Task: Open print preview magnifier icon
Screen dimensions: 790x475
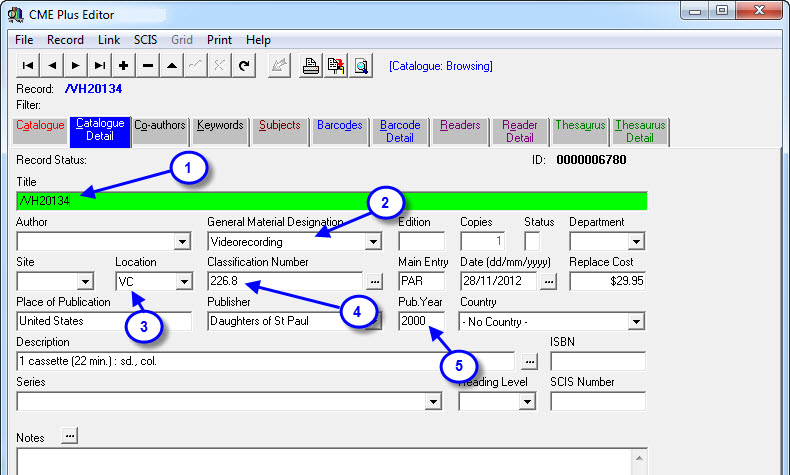Action: tap(361, 67)
